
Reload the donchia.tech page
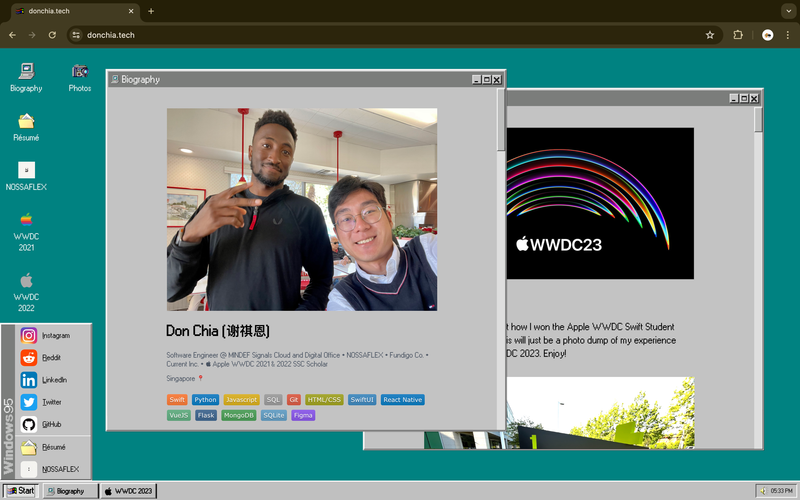tap(52, 35)
